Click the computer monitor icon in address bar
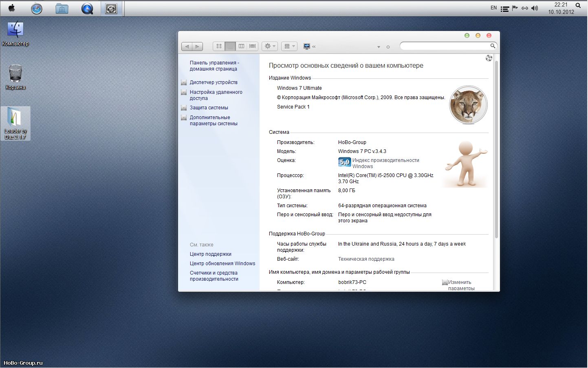Screen dimensions: 588x368 [307, 47]
